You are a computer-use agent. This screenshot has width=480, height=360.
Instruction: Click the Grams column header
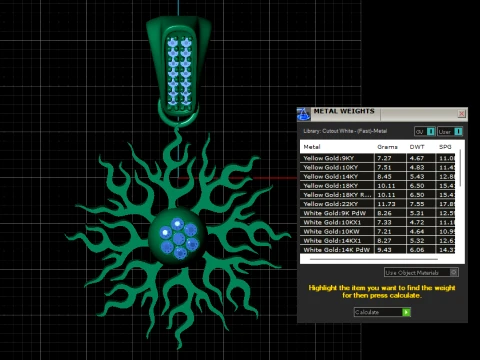387,147
